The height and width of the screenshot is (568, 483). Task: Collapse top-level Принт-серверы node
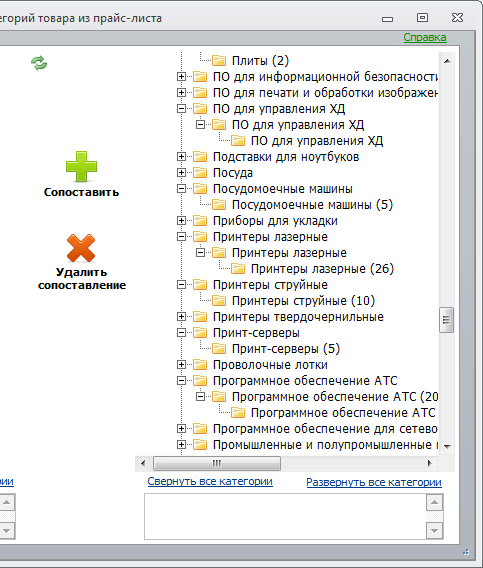181,333
